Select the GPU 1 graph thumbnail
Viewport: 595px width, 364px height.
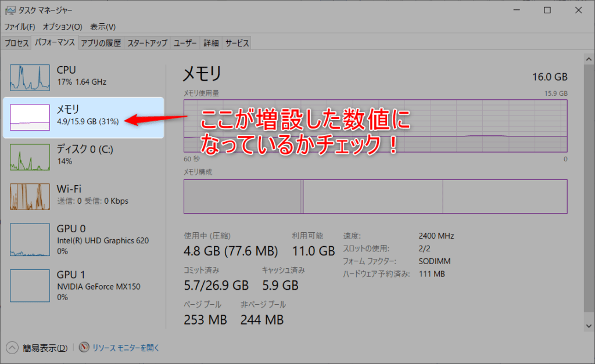click(x=30, y=286)
